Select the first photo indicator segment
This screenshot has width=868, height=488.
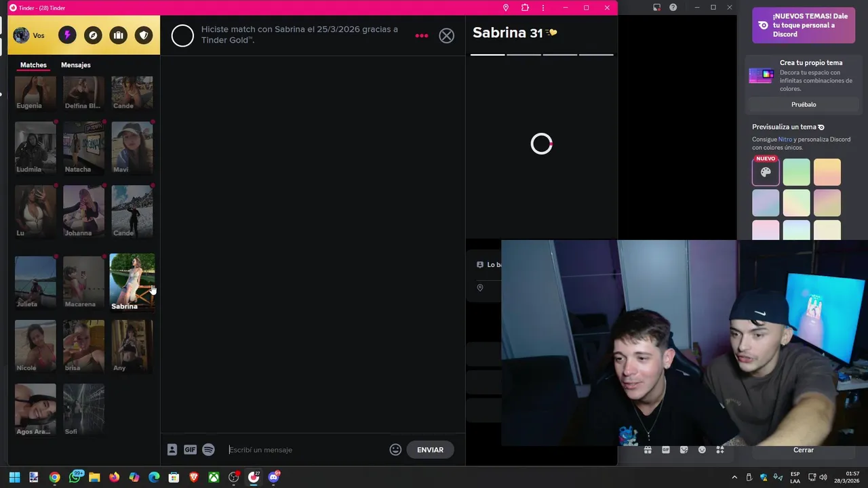[x=488, y=54]
